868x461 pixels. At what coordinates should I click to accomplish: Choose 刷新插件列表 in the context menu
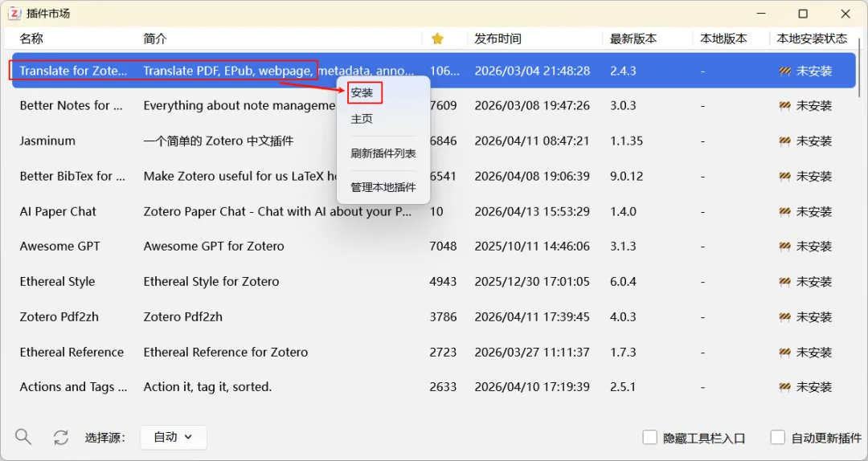383,153
